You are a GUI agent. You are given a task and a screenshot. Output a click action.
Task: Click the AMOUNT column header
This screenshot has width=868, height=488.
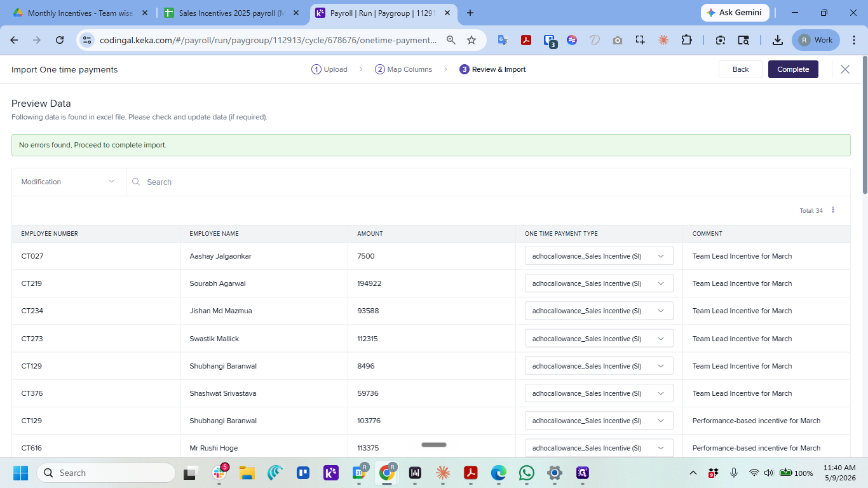pyautogui.click(x=370, y=234)
